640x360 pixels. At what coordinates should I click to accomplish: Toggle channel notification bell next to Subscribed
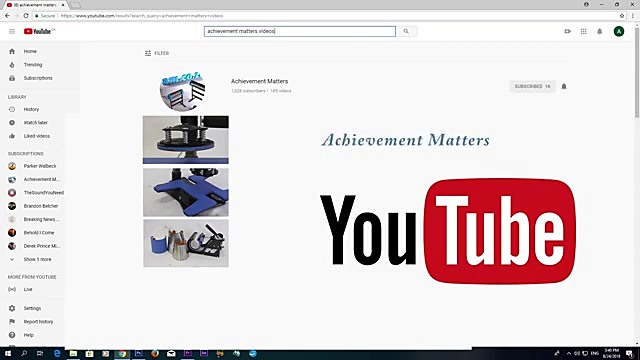pos(564,87)
